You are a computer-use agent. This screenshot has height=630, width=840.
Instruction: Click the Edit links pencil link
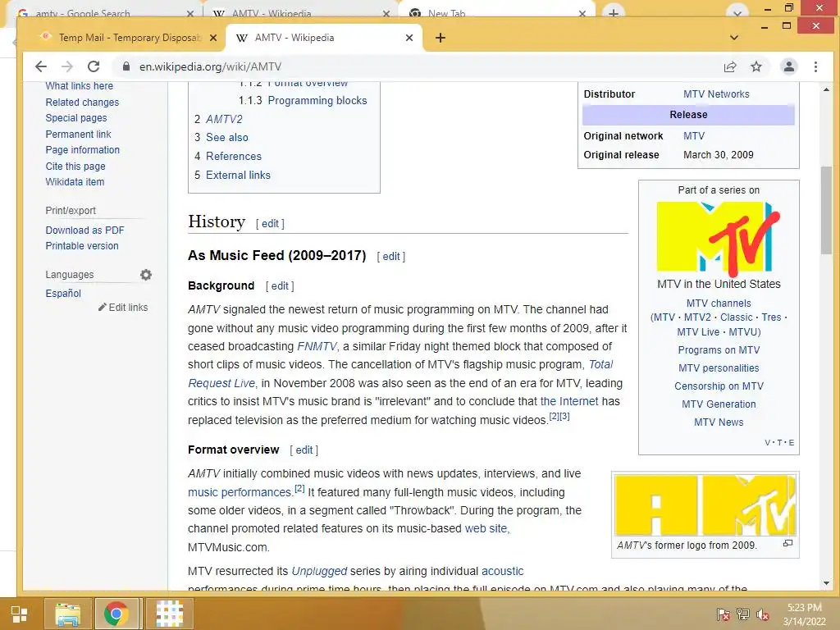(123, 307)
